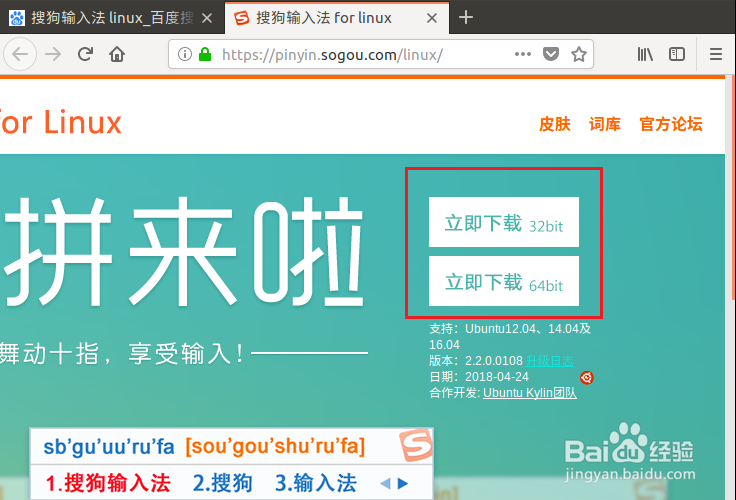
Task: Open the 皮肤 skins page
Action: click(554, 124)
